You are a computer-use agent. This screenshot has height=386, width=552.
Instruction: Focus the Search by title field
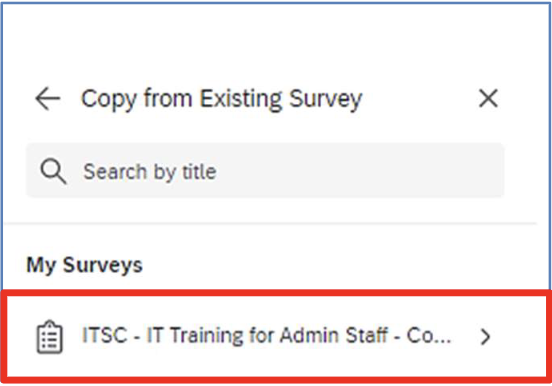(265, 170)
